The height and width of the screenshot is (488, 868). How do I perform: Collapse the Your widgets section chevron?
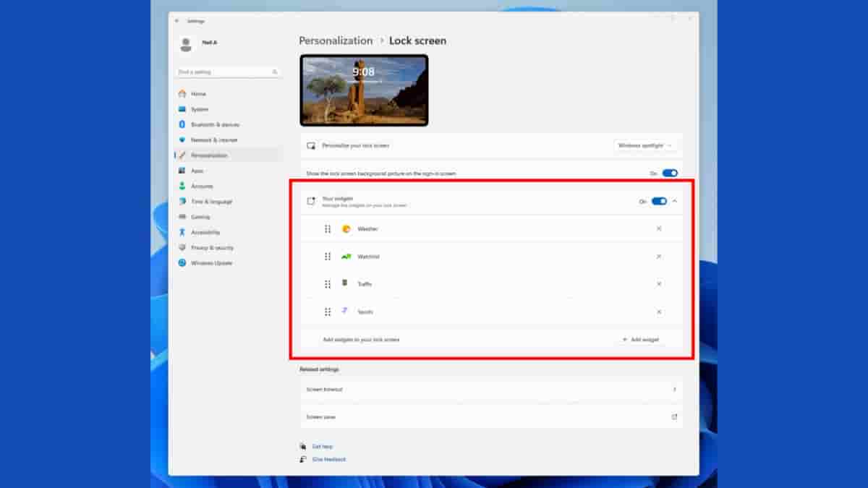pos(675,202)
